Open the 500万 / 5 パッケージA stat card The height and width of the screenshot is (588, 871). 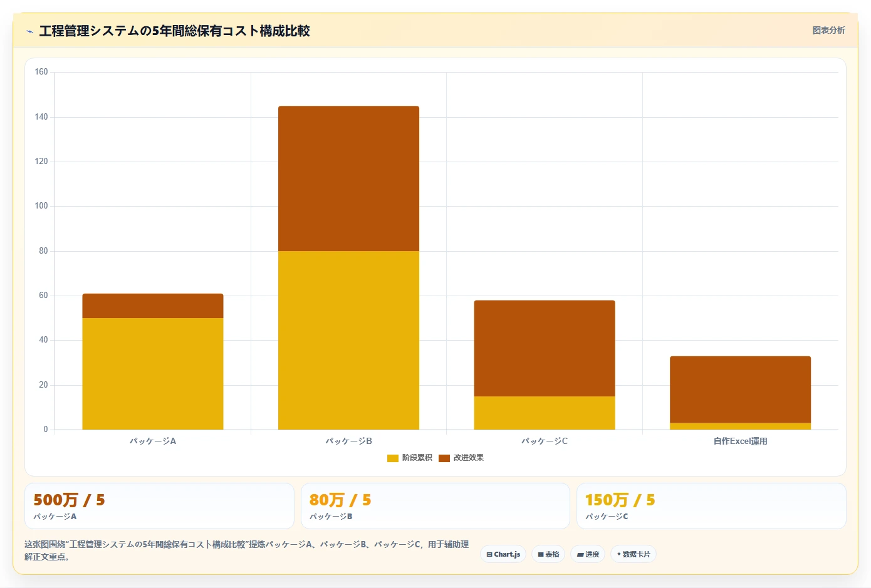pos(159,506)
